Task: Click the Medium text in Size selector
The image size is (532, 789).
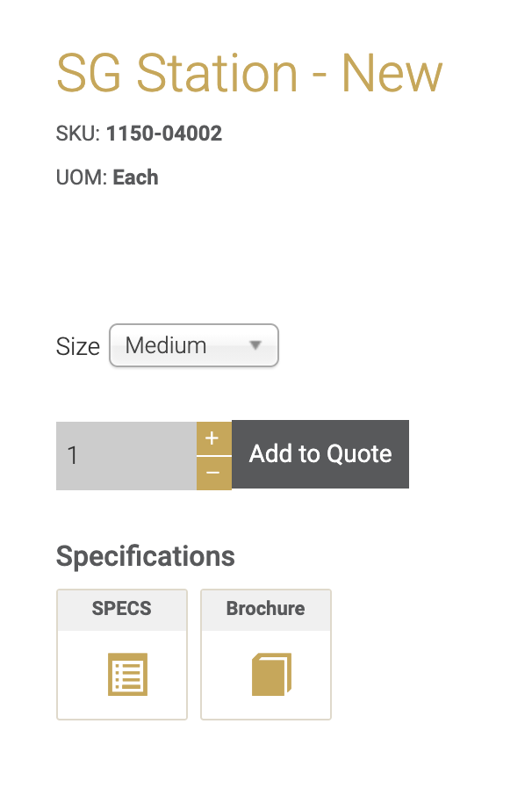Action: pyautogui.click(x=166, y=345)
